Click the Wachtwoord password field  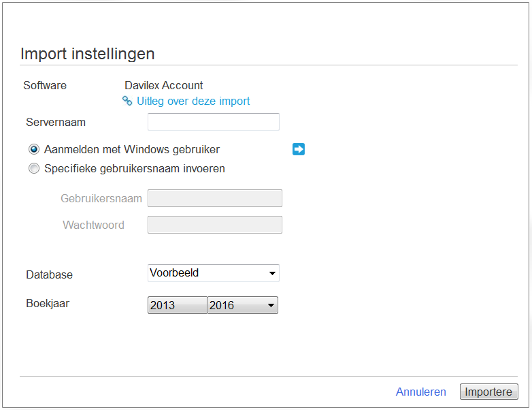(x=215, y=225)
